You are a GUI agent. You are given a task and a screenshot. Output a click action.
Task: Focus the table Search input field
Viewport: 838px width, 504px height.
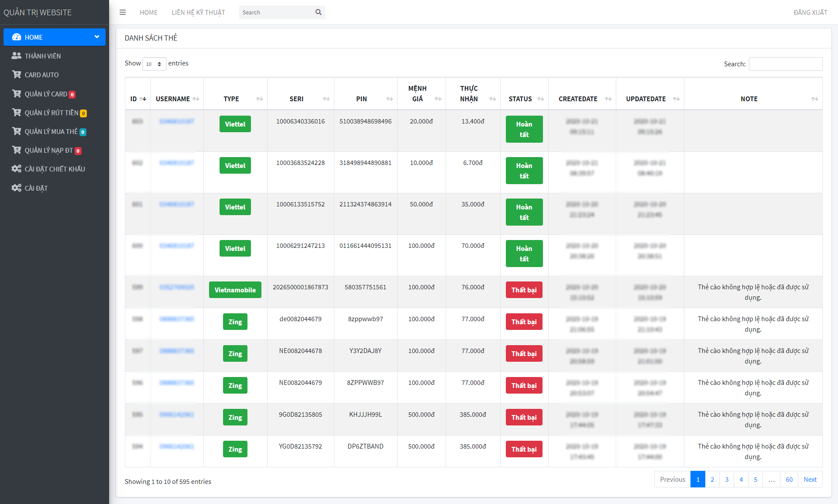point(785,64)
